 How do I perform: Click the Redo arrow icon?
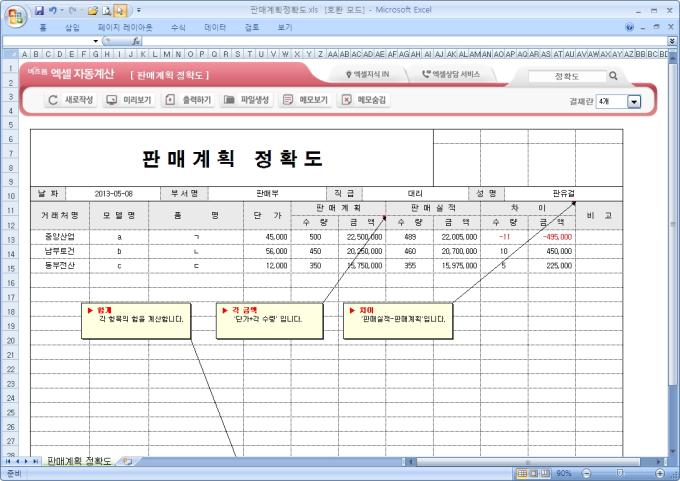(x=72, y=10)
